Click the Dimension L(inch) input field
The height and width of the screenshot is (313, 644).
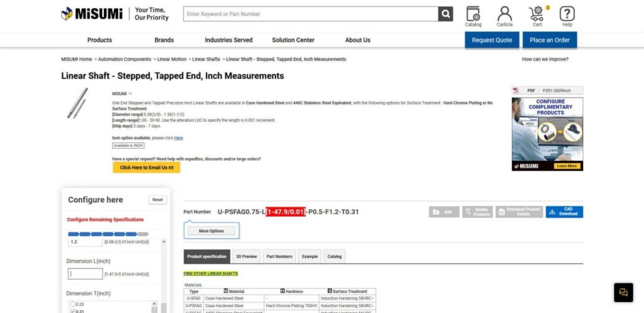pos(85,274)
